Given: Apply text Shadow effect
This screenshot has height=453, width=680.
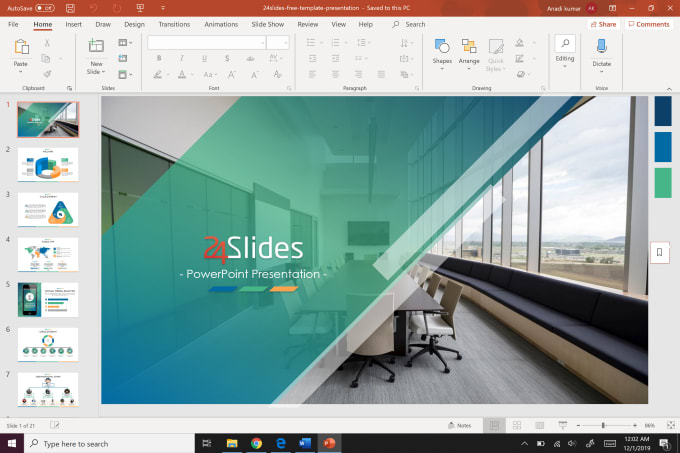Looking at the screenshot, I should point(227,58).
